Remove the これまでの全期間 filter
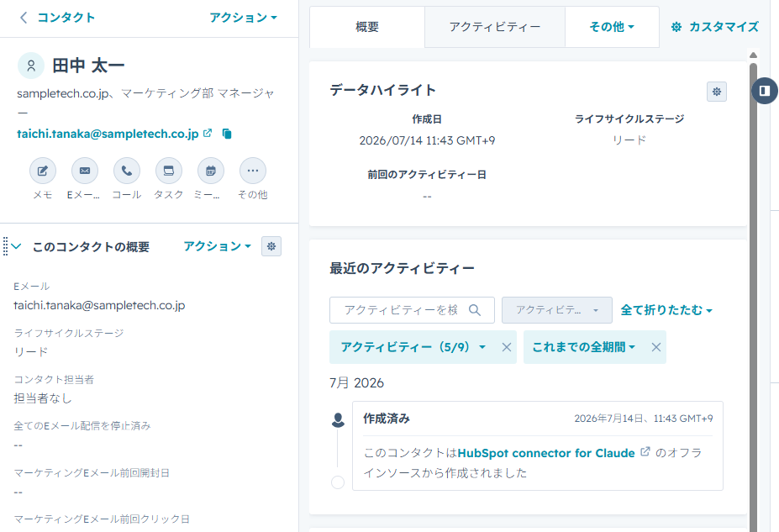The height and width of the screenshot is (532, 779). [655, 347]
